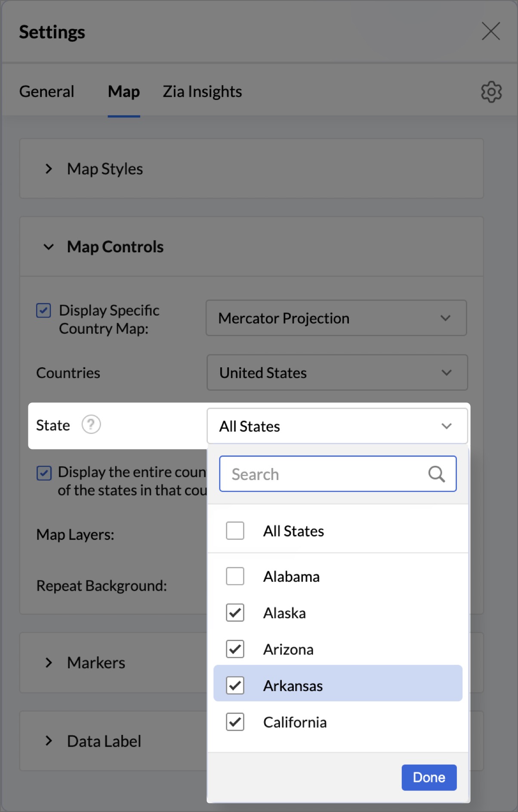518x812 pixels.
Task: Open the Mercator Projection dropdown
Action: 336,318
